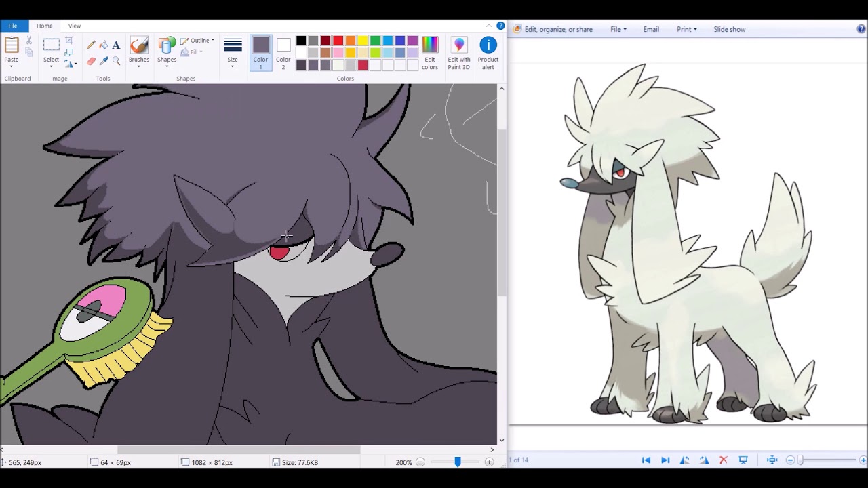Click the Copy icon under Cut
This screenshot has height=488, width=868.
pos(28,52)
